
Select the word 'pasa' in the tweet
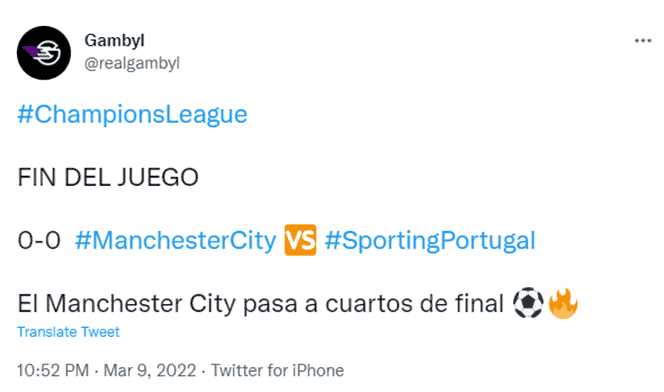(x=270, y=305)
